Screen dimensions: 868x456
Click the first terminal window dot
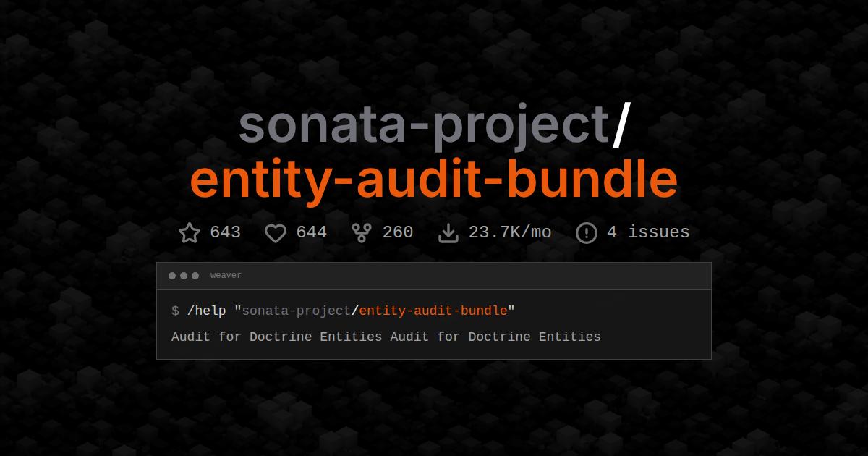[172, 276]
